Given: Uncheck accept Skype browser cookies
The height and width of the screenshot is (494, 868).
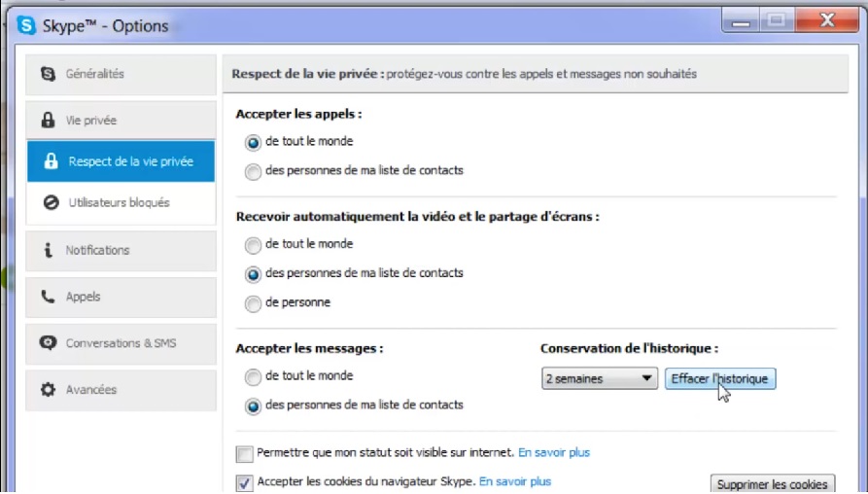Looking at the screenshot, I should coord(244,482).
